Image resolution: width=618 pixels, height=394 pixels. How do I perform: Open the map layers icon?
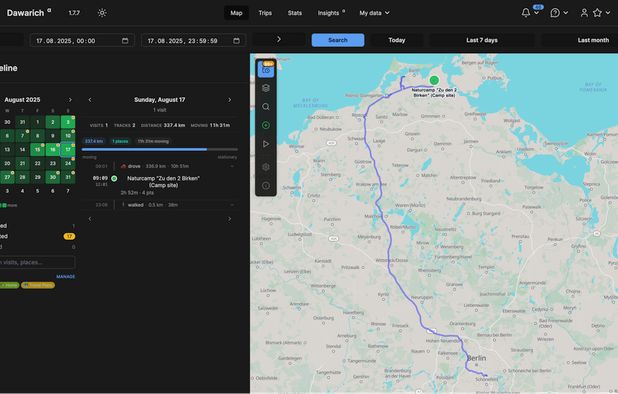[266, 88]
